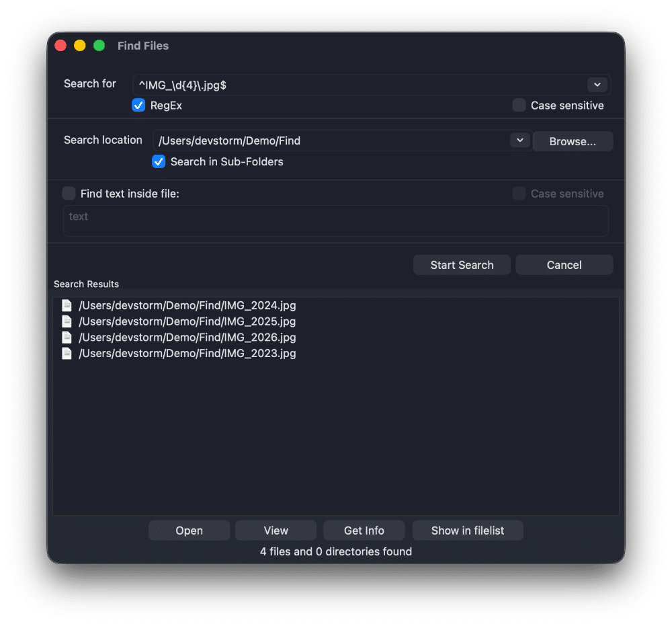Select the IMG_2023.jpg search result

click(187, 353)
